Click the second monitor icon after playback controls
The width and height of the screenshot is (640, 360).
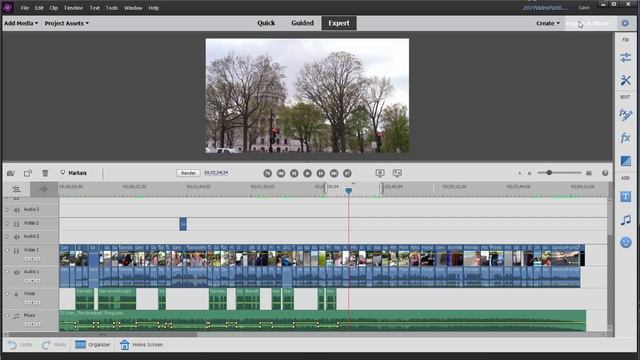397,173
